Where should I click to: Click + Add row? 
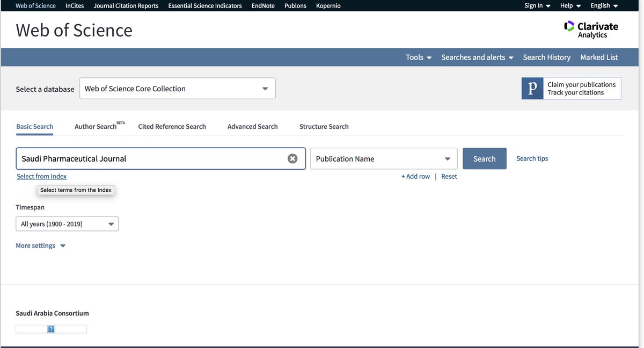(x=415, y=176)
